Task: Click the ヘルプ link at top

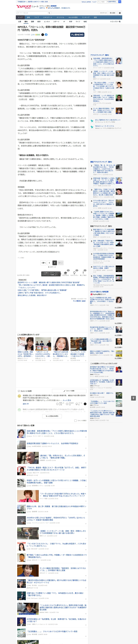Action: 94,2
